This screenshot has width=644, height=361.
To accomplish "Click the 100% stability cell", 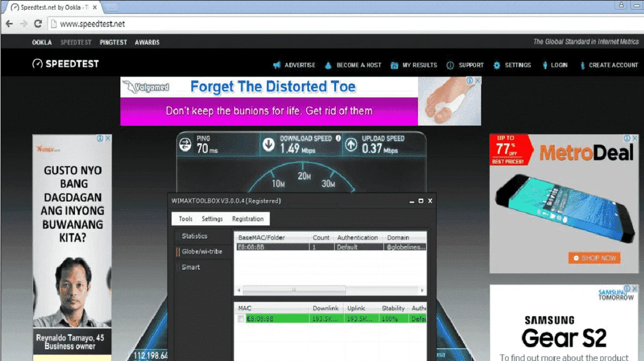I will [393, 319].
